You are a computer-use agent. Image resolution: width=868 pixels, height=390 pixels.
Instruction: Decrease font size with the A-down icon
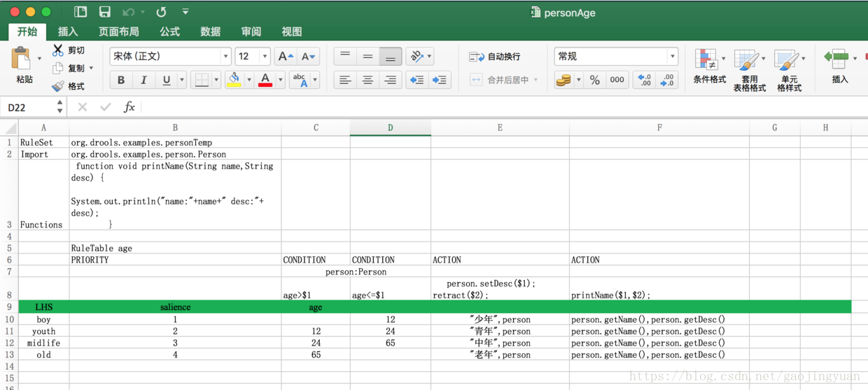tap(307, 56)
